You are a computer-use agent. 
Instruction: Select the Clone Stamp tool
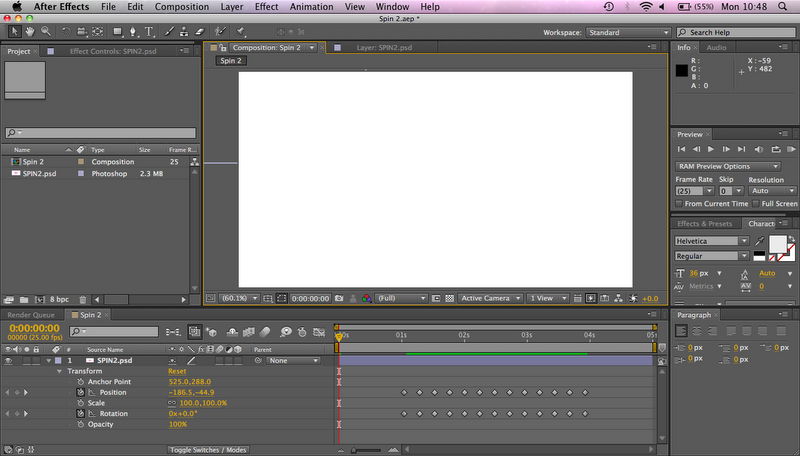184,32
